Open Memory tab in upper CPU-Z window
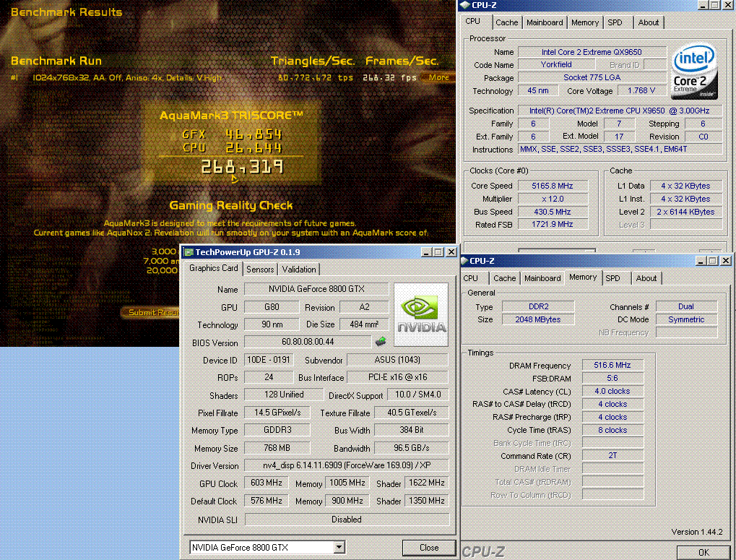Image resolution: width=736 pixels, height=560 pixels. 585,22
